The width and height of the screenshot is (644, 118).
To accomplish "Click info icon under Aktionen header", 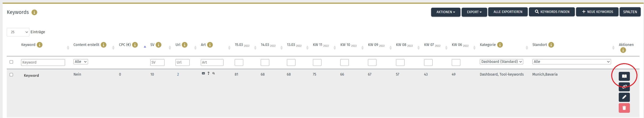I will pyautogui.click(x=623, y=50).
